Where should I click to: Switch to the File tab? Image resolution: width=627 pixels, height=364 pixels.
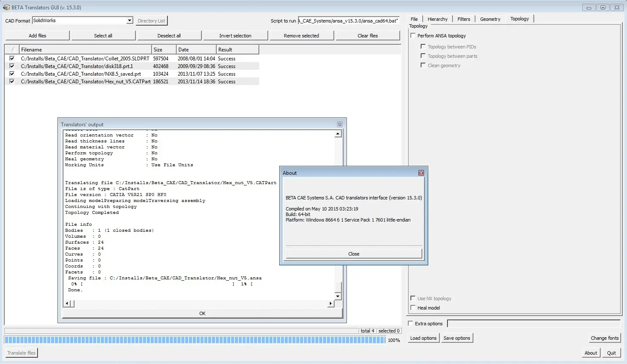point(414,19)
